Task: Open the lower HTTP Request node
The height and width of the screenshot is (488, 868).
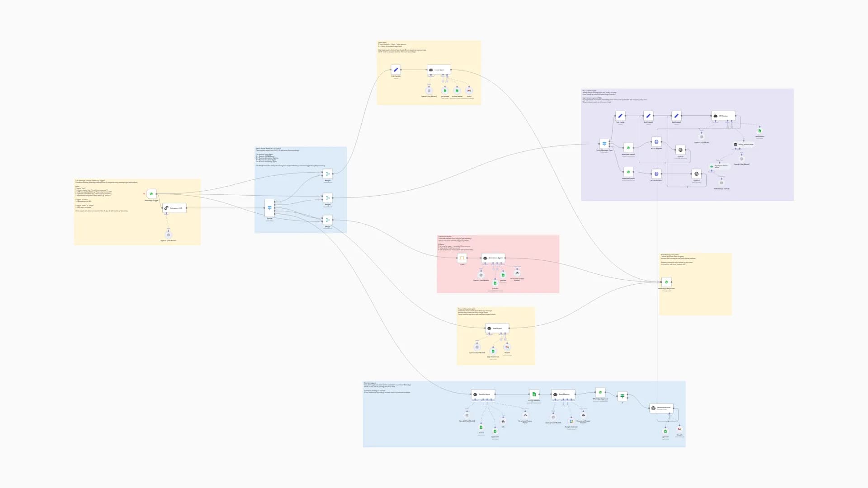Action: [x=656, y=174]
